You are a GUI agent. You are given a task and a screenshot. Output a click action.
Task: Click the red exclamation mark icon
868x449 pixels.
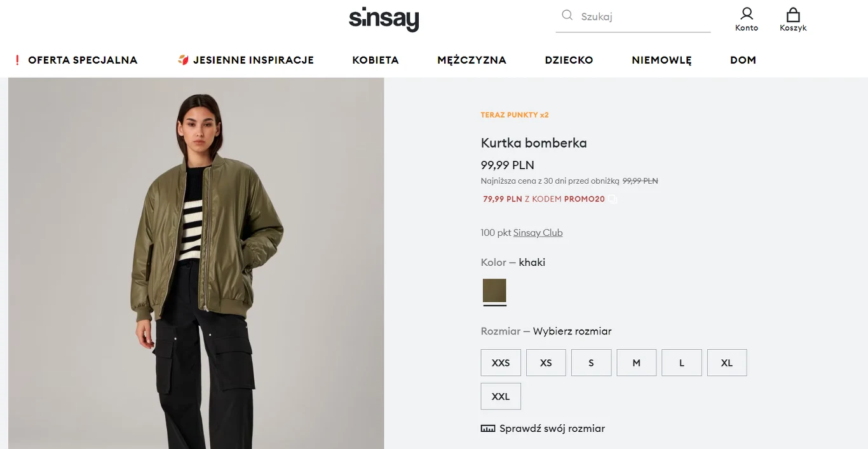tap(18, 60)
